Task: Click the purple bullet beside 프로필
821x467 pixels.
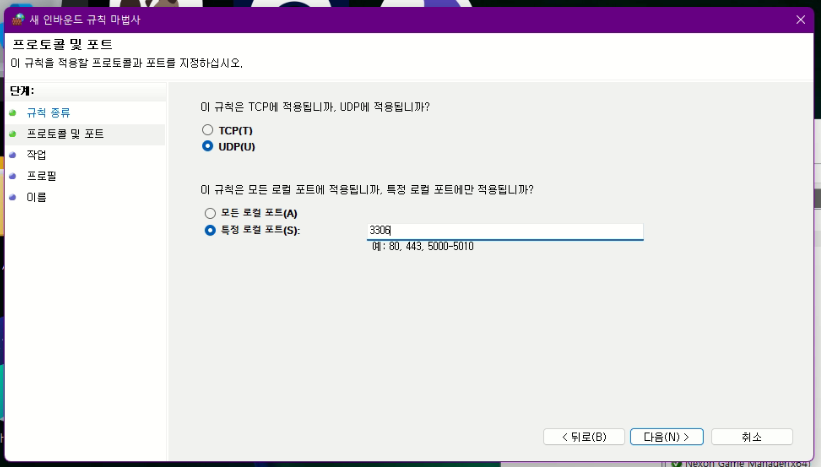Action: [13, 176]
